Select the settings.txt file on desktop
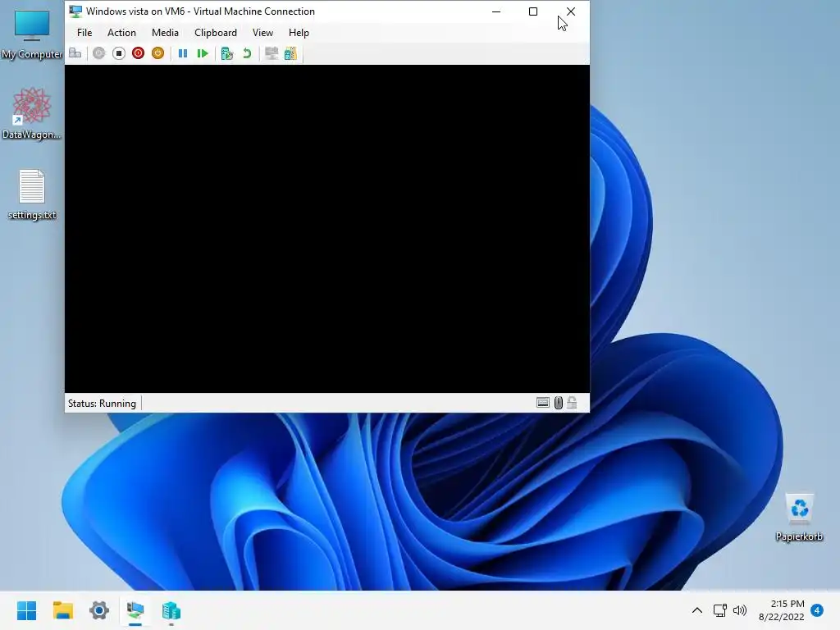Viewport: 840px width, 630px height. 32,194
